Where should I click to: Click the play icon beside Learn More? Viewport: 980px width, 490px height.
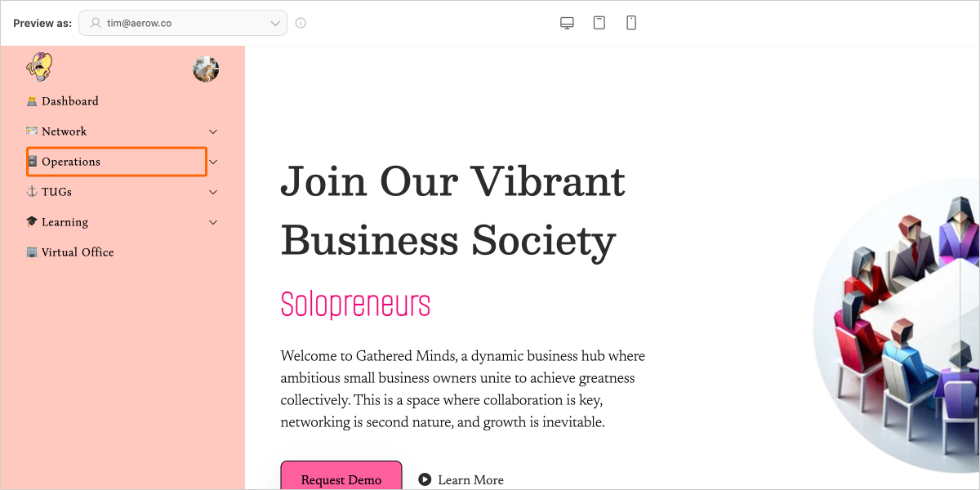[x=425, y=479]
